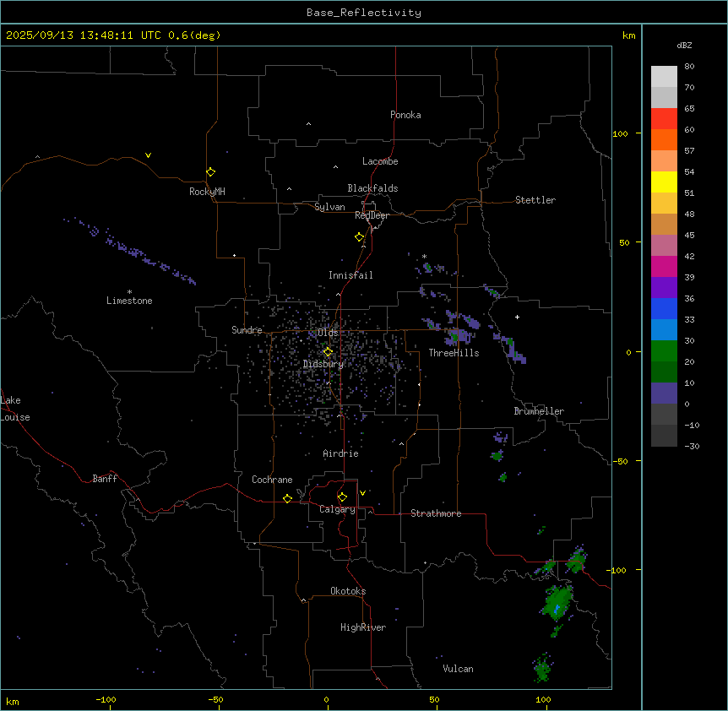Click the 0 tick label on the vertical axis
Screen dimensions: 728x711
pyautogui.click(x=628, y=352)
